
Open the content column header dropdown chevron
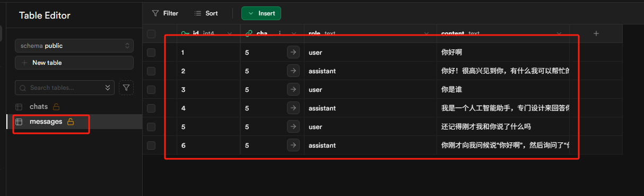[x=559, y=34]
